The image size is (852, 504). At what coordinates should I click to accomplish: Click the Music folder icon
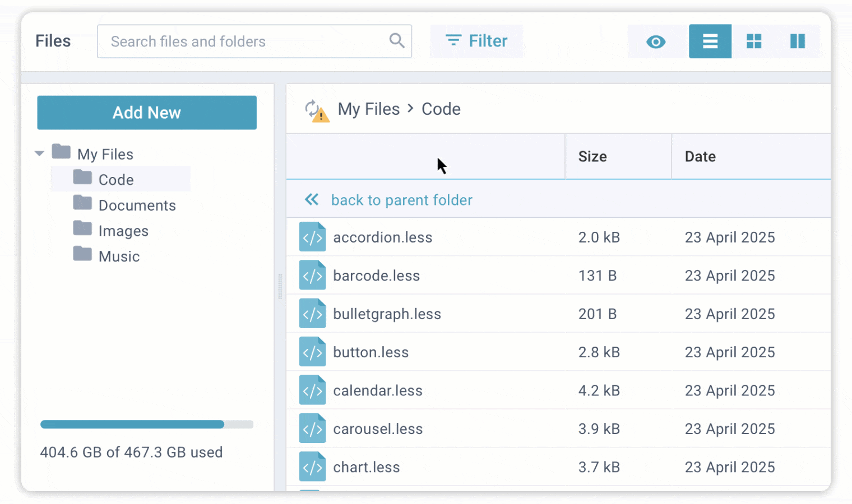pyautogui.click(x=82, y=254)
